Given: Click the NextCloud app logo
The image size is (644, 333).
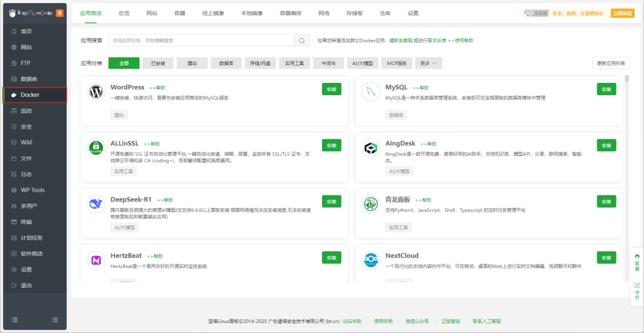Looking at the screenshot, I should click(x=371, y=260).
